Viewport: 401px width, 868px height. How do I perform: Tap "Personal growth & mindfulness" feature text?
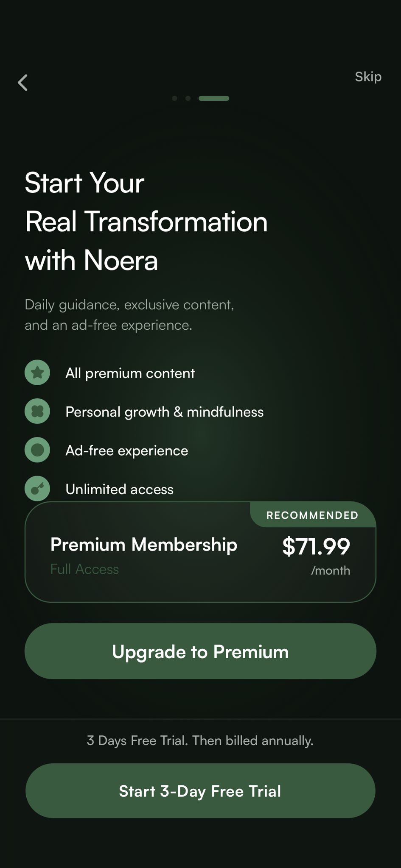[x=164, y=412]
